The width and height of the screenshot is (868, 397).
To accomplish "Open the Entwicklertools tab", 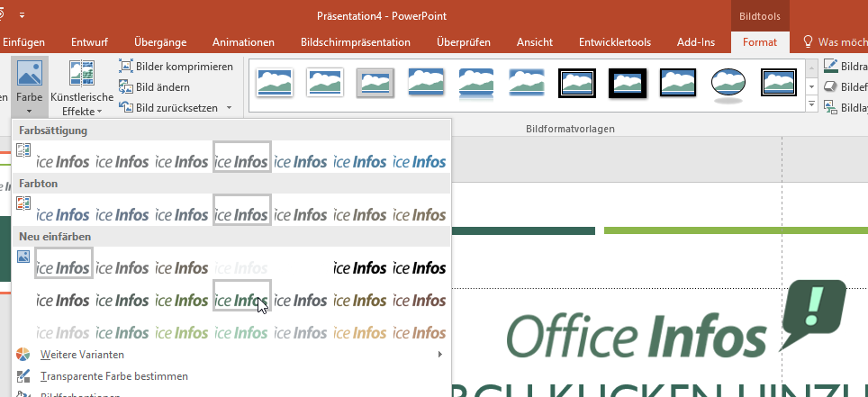I will coord(615,42).
